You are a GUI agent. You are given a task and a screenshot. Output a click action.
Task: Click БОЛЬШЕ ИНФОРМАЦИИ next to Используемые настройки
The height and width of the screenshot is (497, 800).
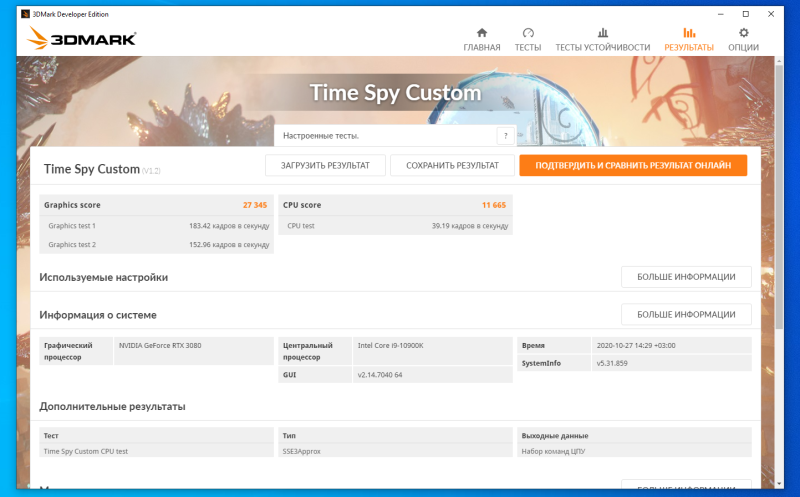[686, 277]
